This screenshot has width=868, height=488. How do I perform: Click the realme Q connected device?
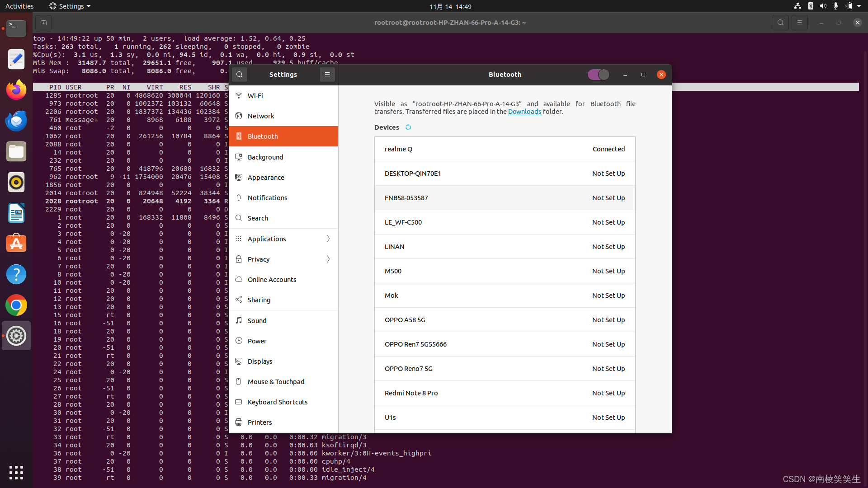point(505,149)
